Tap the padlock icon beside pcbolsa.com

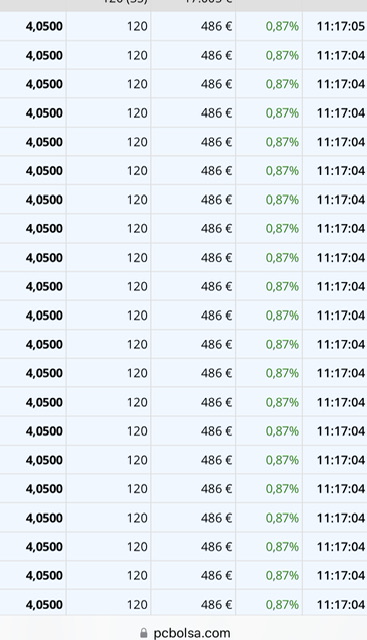(143, 633)
